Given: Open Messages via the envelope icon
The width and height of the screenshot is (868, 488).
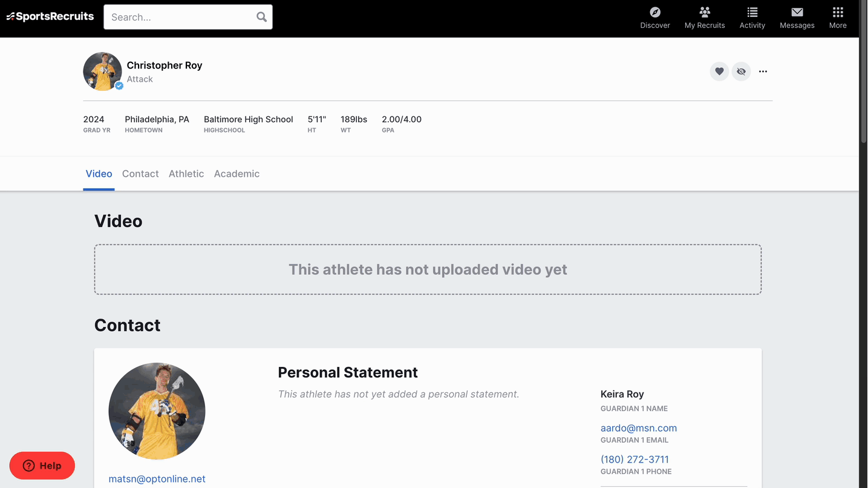Looking at the screenshot, I should coord(797,12).
